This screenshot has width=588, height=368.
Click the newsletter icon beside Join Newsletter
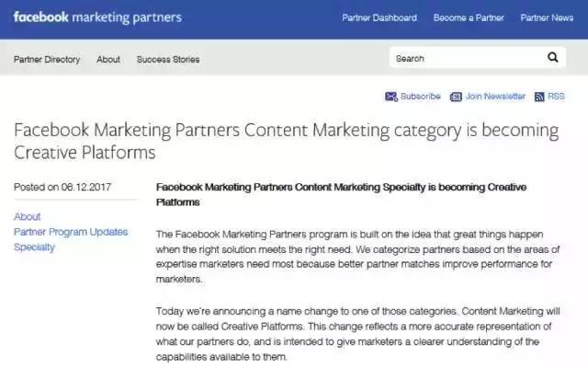point(457,97)
